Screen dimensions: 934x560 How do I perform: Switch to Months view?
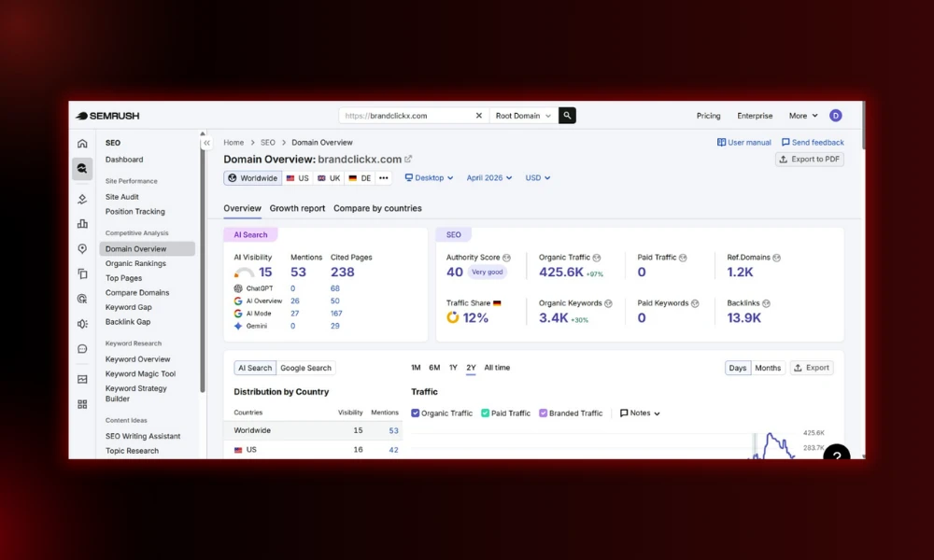click(x=768, y=368)
